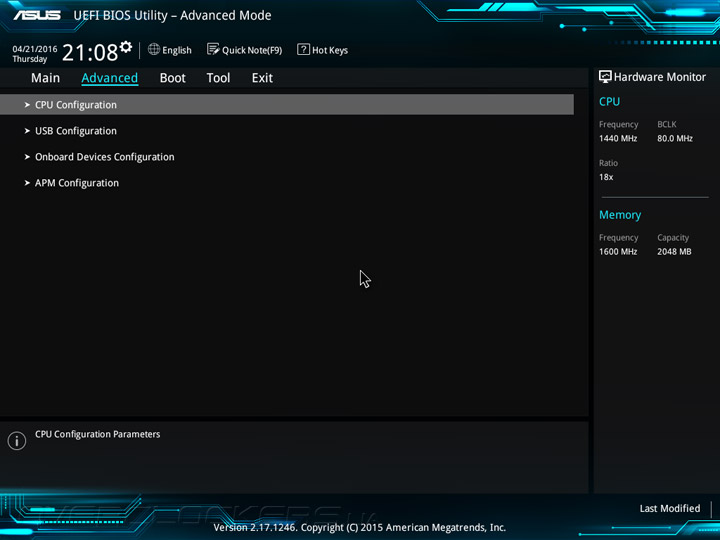Click the 21:08 clock time
The width and height of the screenshot is (720, 540).
(90, 52)
